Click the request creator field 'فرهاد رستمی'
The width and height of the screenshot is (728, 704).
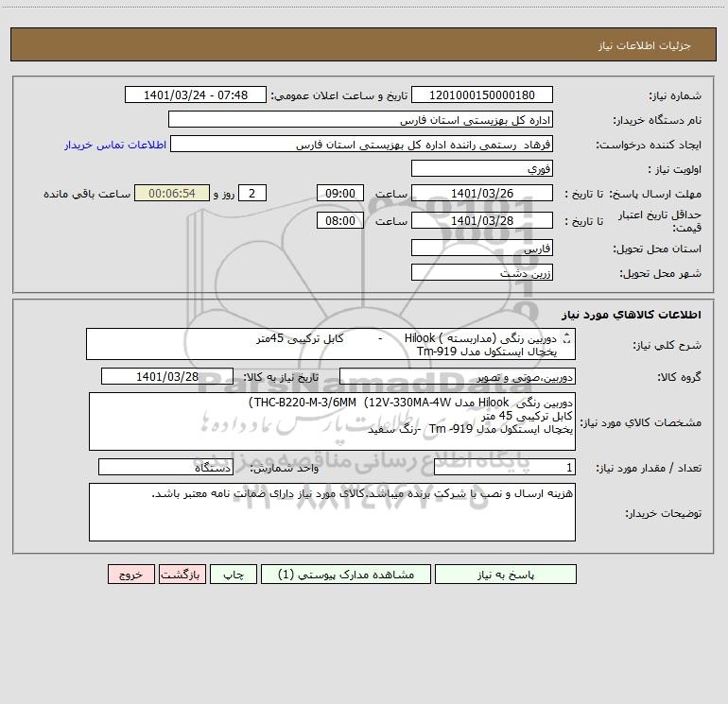[x=361, y=144]
